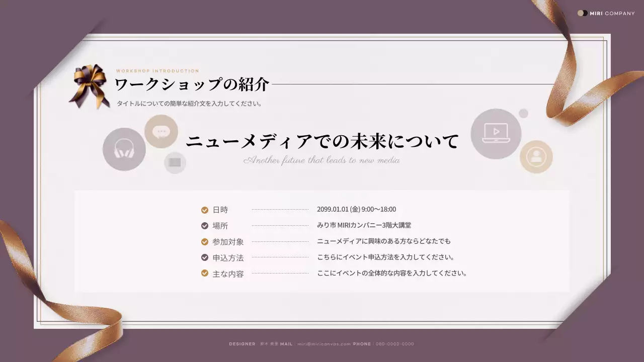
Task: Toggle the checkmark beside 場所
Action: 204,225
